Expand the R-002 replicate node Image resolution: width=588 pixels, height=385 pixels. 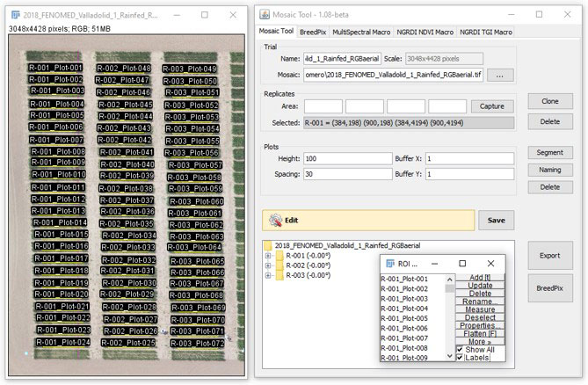tap(268, 265)
